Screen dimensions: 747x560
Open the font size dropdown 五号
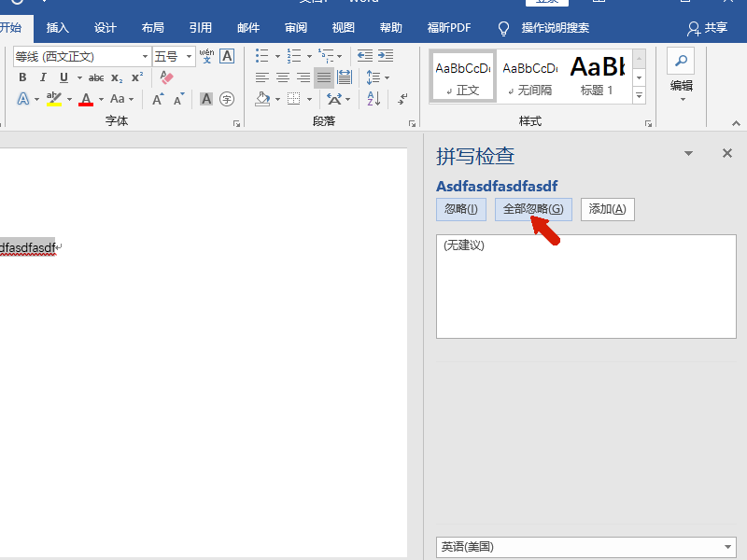click(190, 57)
